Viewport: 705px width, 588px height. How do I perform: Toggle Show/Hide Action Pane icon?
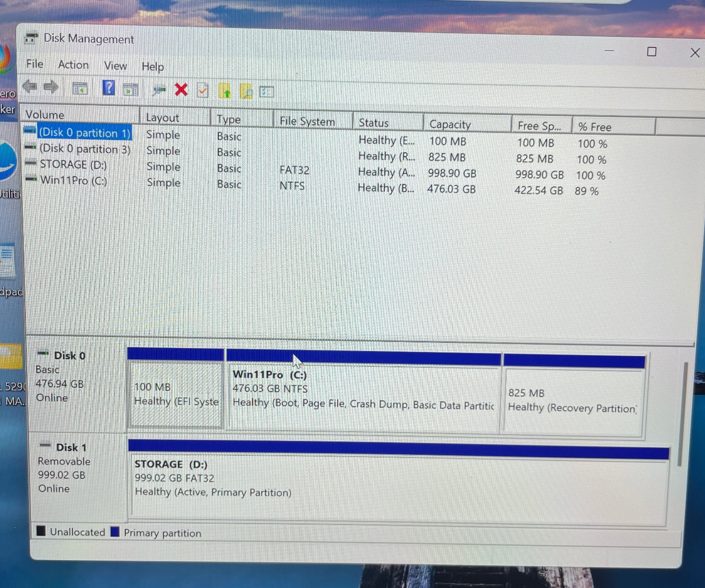(130, 89)
